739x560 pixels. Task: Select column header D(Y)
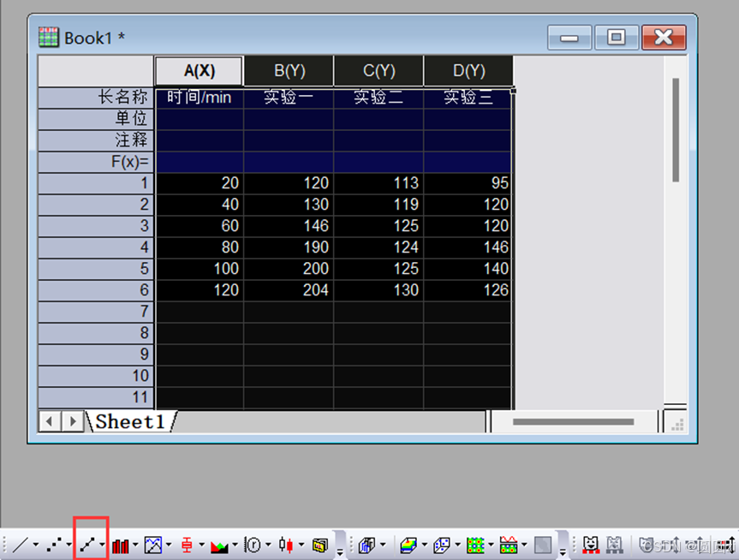pos(469,71)
